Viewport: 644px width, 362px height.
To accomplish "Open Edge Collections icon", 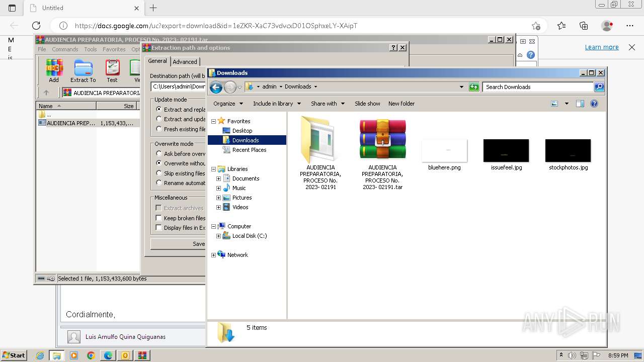I will click(584, 26).
